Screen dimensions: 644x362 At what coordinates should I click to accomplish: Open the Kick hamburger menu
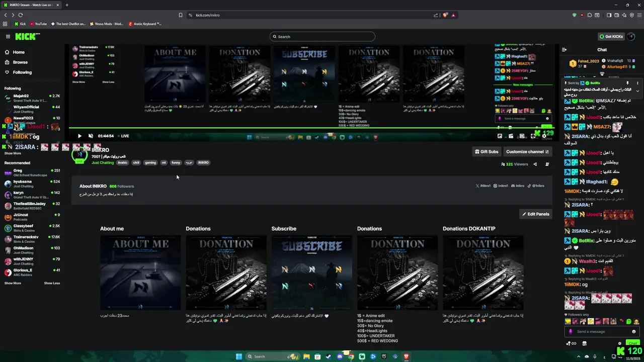tap(8, 36)
